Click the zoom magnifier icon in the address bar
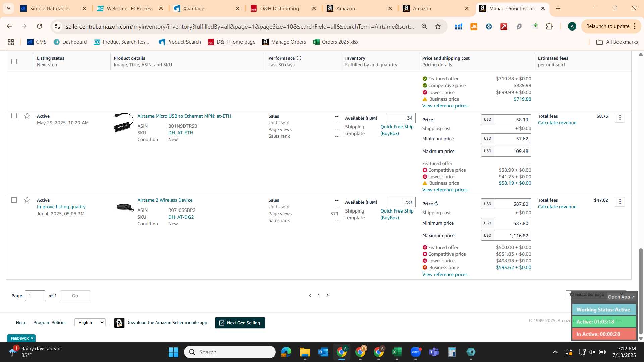The width and height of the screenshot is (644, 362). [x=424, y=26]
